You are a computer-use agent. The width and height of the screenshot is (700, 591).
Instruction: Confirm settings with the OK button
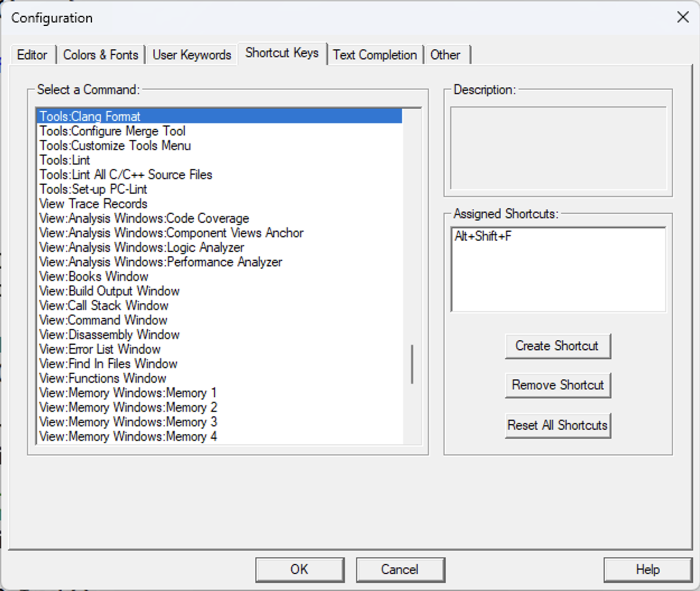coord(299,570)
